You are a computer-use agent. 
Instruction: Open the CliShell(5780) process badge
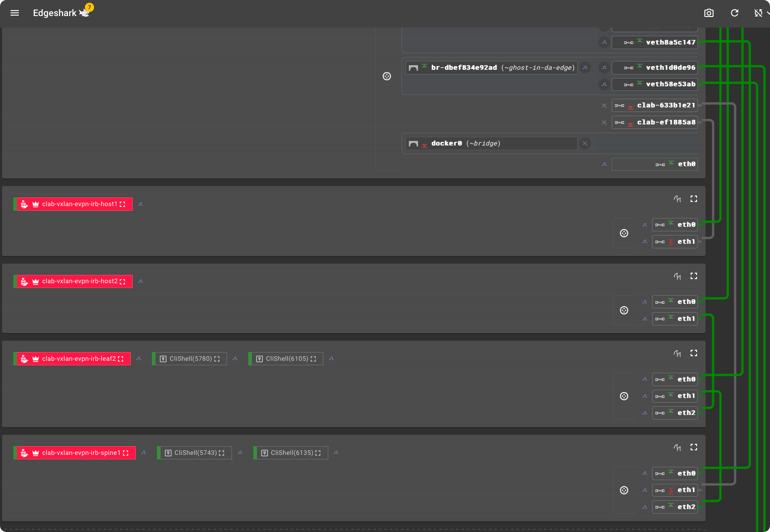pyautogui.click(x=190, y=359)
